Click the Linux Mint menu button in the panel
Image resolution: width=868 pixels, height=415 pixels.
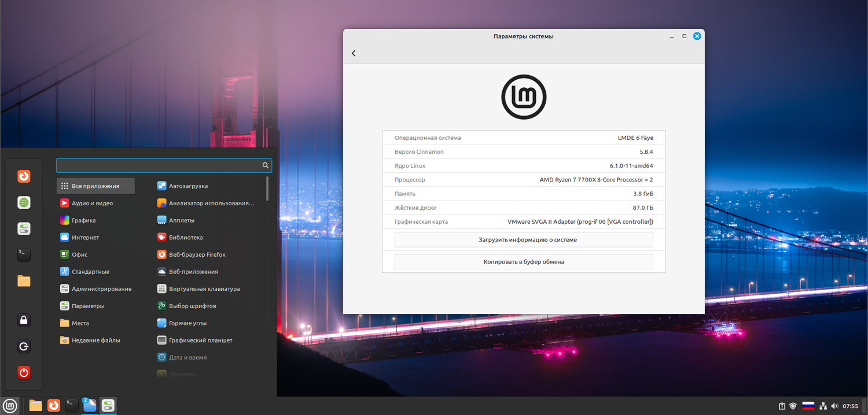pyautogui.click(x=10, y=406)
